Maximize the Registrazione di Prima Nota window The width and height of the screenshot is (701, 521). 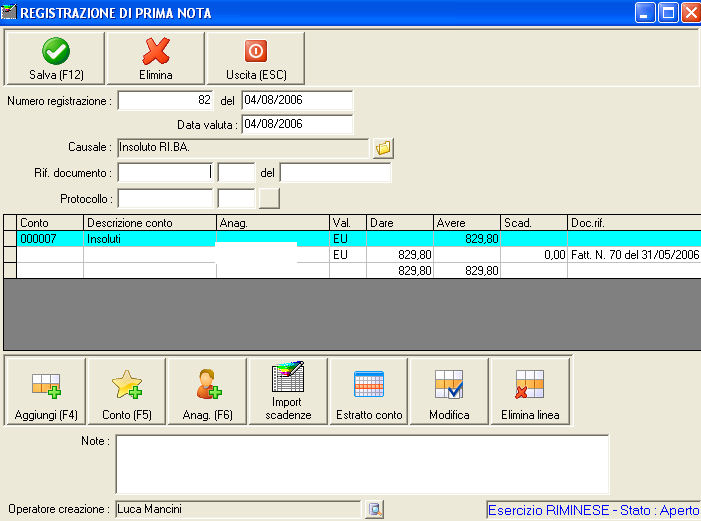668,13
